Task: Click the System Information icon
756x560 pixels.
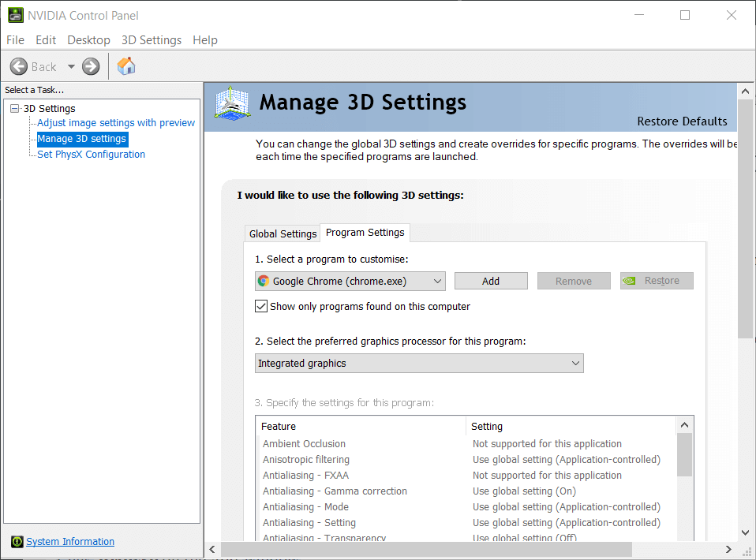Action: [17, 542]
